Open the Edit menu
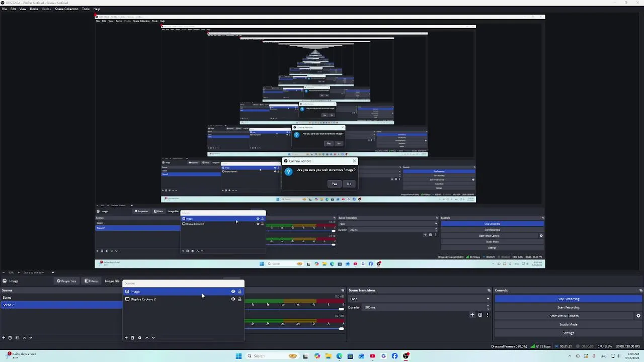Viewport: 644px width, 362px height. click(x=13, y=9)
